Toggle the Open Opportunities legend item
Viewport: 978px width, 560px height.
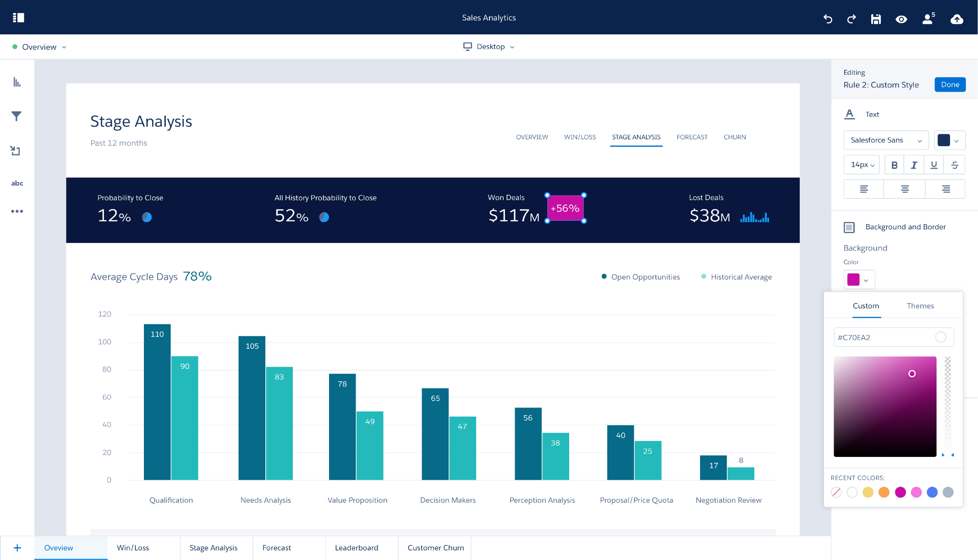(x=640, y=277)
